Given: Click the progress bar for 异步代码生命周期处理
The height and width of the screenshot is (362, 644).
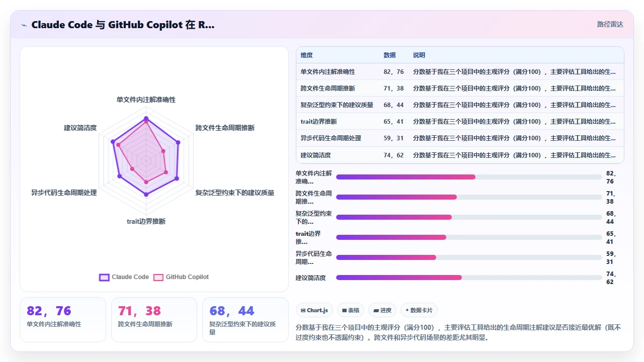Looking at the screenshot, I should [469, 257].
